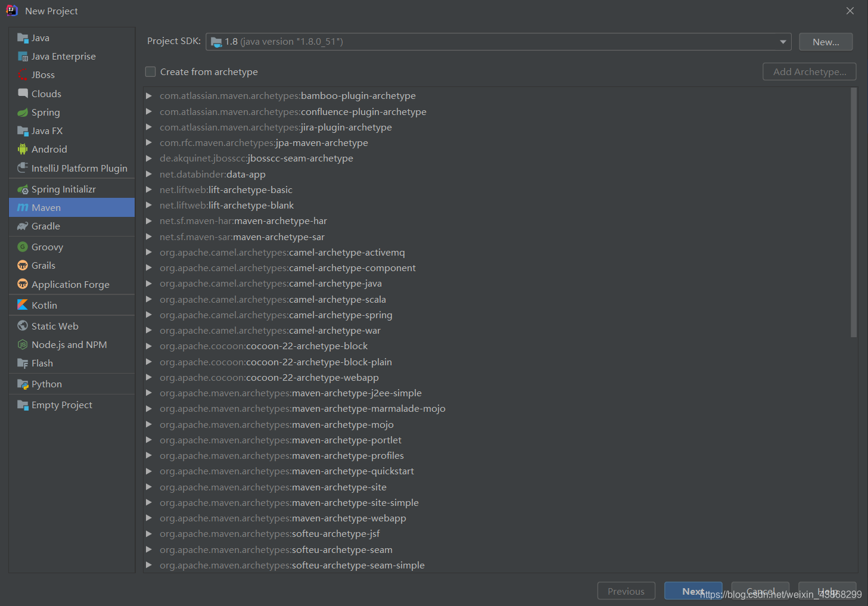Click the Cancel button
This screenshot has height=606, width=868.
(x=760, y=591)
